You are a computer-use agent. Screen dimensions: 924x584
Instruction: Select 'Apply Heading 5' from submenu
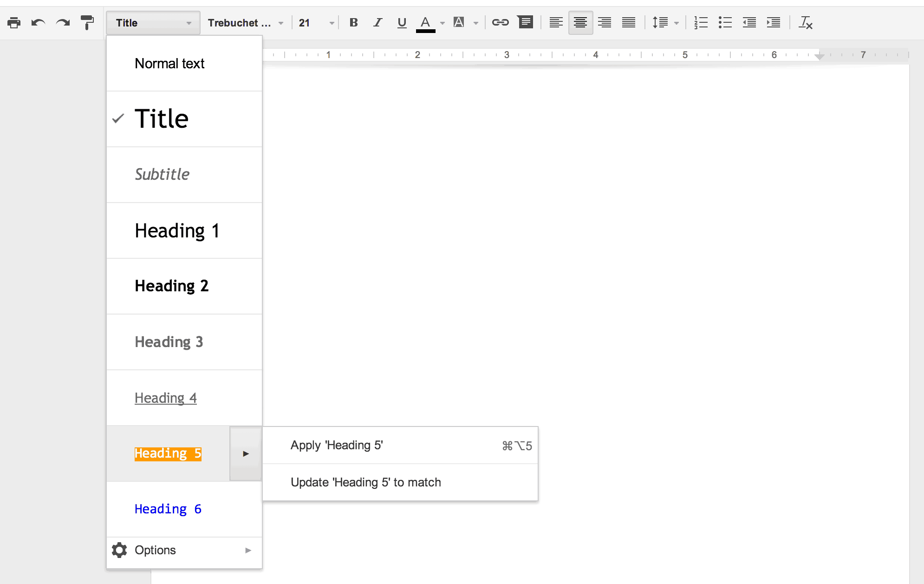[336, 445]
